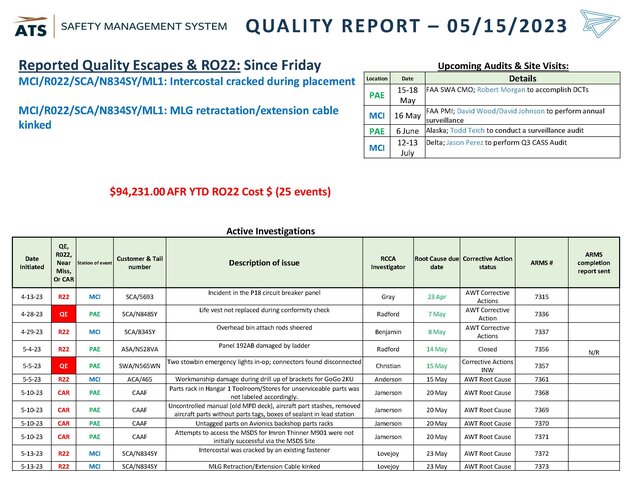Select the 15-18 May audit date cell

(408, 95)
